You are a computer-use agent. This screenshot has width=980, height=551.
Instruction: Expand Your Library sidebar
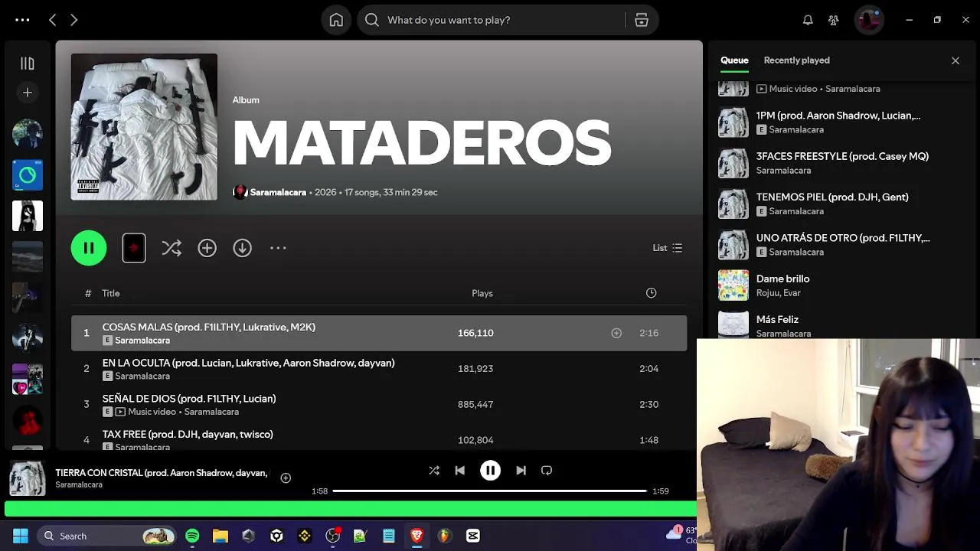pos(28,64)
